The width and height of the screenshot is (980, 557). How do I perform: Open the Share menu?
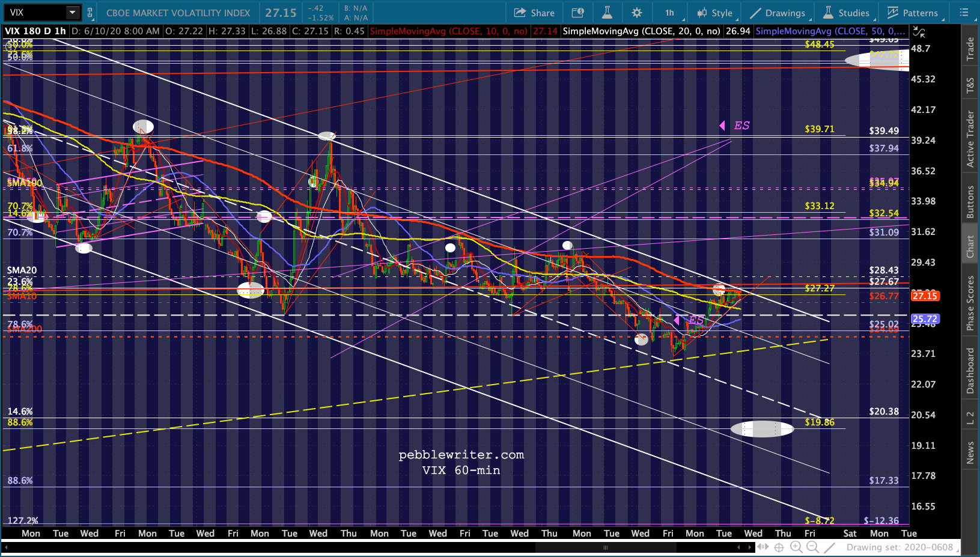[534, 13]
